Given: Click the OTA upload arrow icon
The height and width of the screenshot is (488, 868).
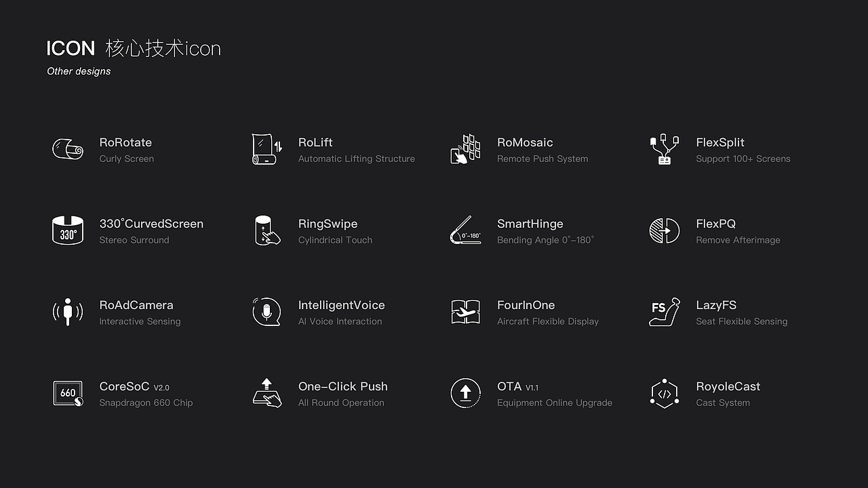Looking at the screenshot, I should pos(465,393).
